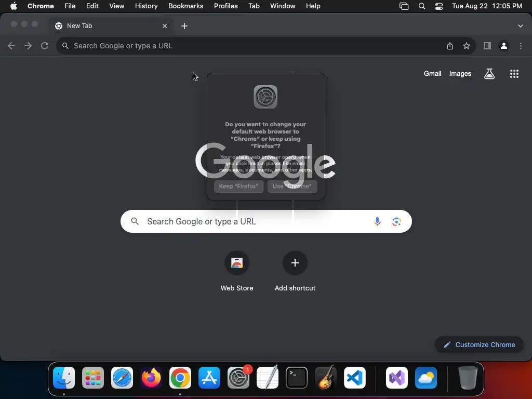Select the New Tab tab
532x399 pixels.
pyautogui.click(x=111, y=26)
